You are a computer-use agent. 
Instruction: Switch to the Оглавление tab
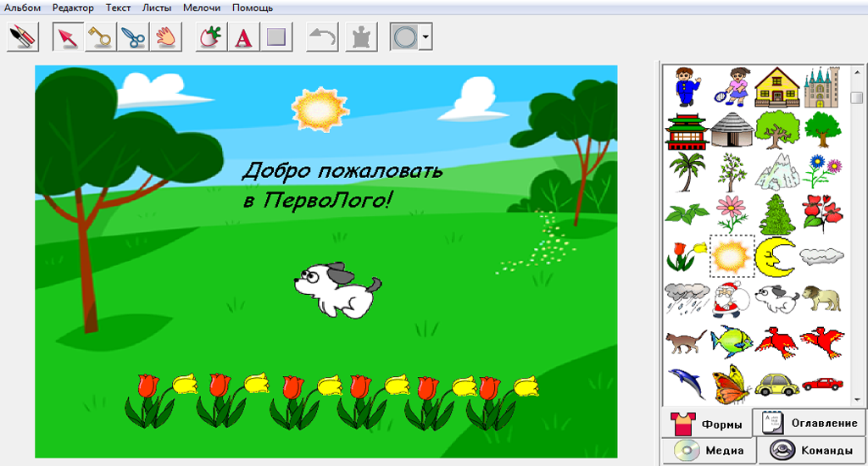(x=810, y=423)
